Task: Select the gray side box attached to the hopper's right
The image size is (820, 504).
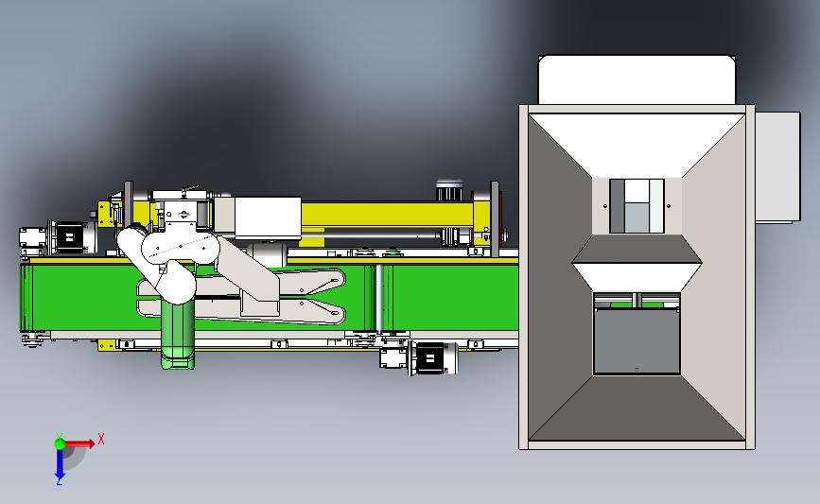Action: pyautogui.click(x=777, y=166)
